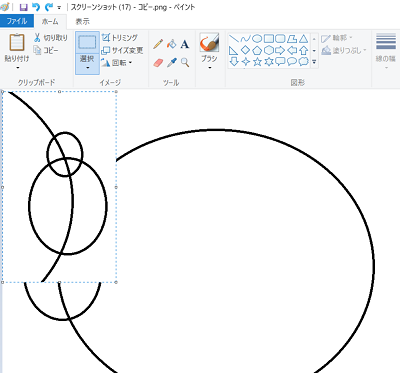The width and height of the screenshot is (400, 373).
Task: Select the Triangle shape
Action: click(x=303, y=39)
